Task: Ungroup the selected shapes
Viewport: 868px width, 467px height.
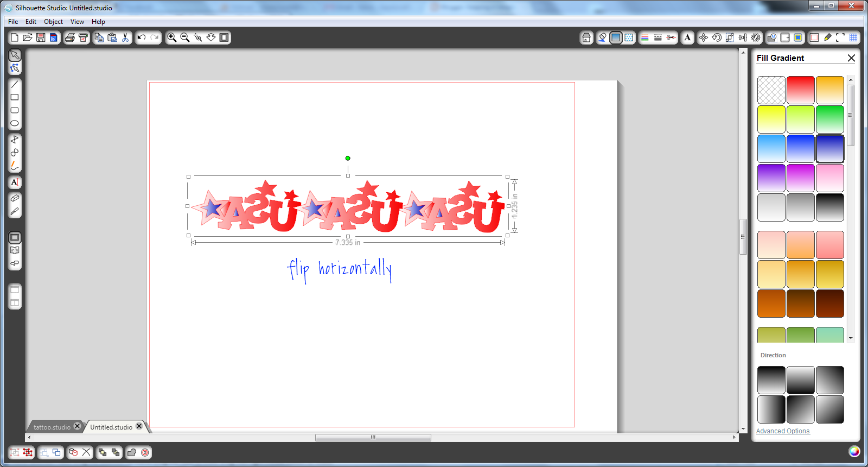Action: pos(28,452)
